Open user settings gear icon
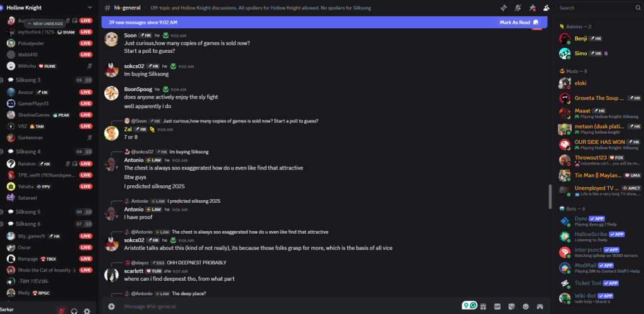644x314 pixels. pos(87,310)
